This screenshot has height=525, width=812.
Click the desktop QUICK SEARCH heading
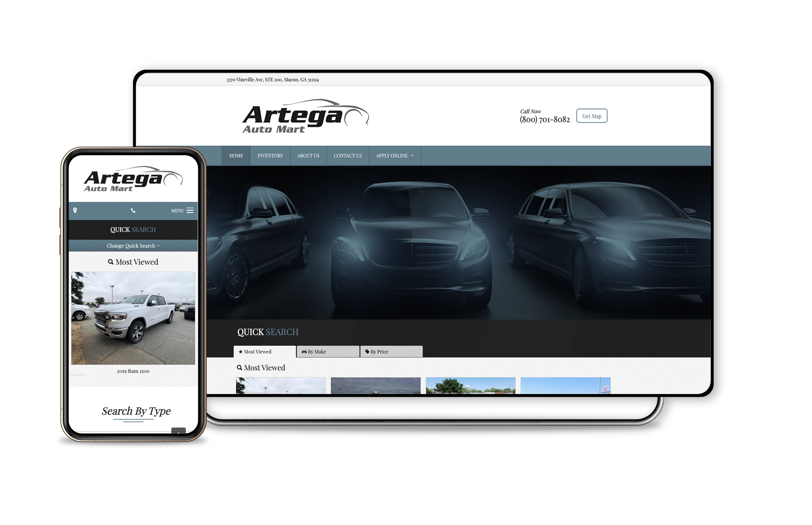point(268,332)
